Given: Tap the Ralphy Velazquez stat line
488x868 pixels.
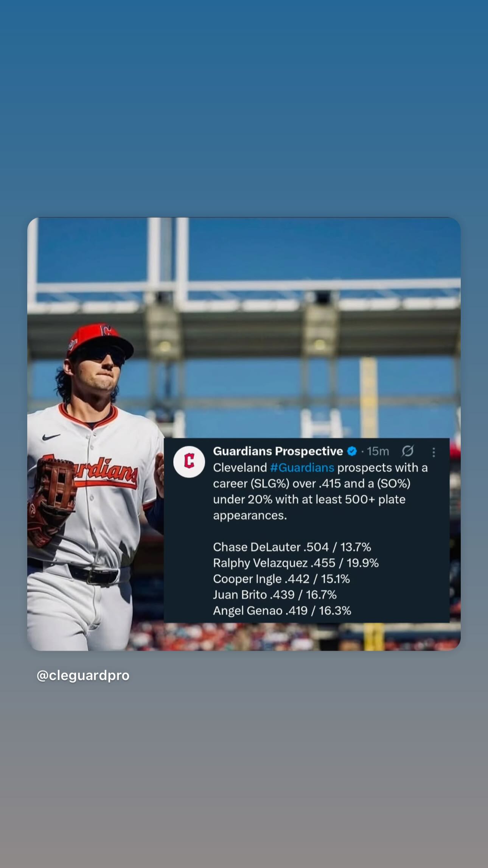Looking at the screenshot, I should click(295, 563).
